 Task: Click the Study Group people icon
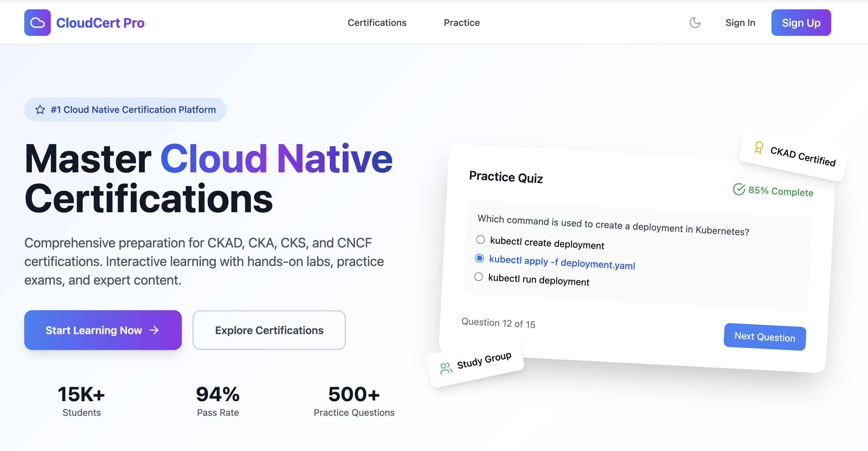tap(446, 368)
